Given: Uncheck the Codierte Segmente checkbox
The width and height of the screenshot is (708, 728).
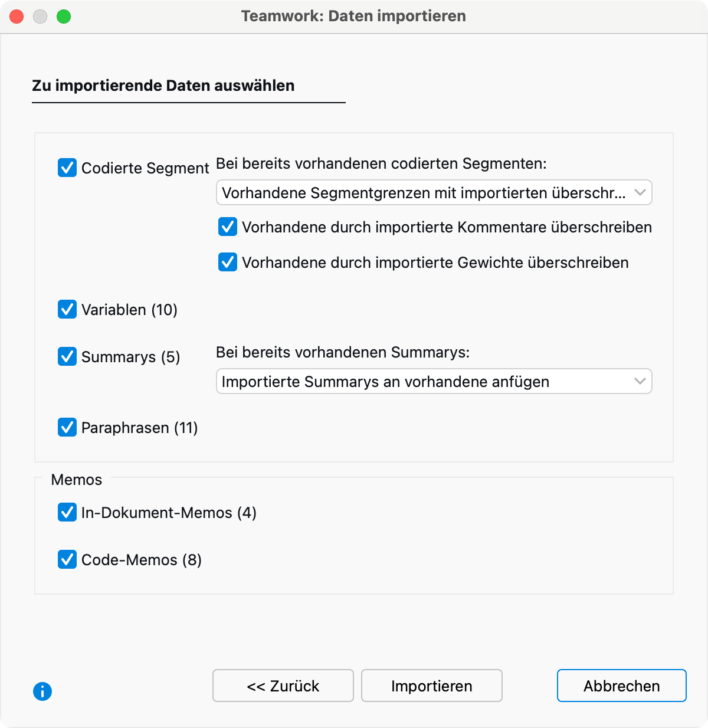Looking at the screenshot, I should coord(67,168).
